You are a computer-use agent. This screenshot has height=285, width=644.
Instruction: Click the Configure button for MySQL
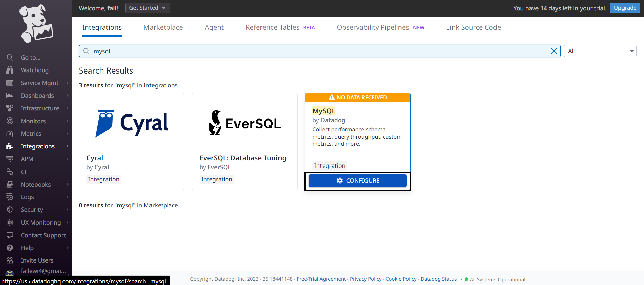[358, 181]
